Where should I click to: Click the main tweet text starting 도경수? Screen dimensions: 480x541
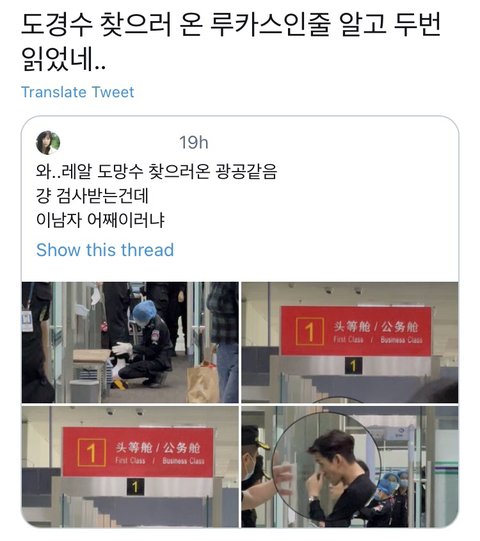click(231, 42)
